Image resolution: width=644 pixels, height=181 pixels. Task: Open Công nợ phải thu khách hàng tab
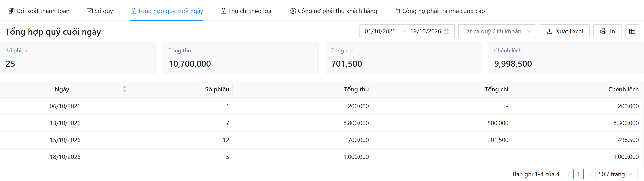(x=333, y=11)
